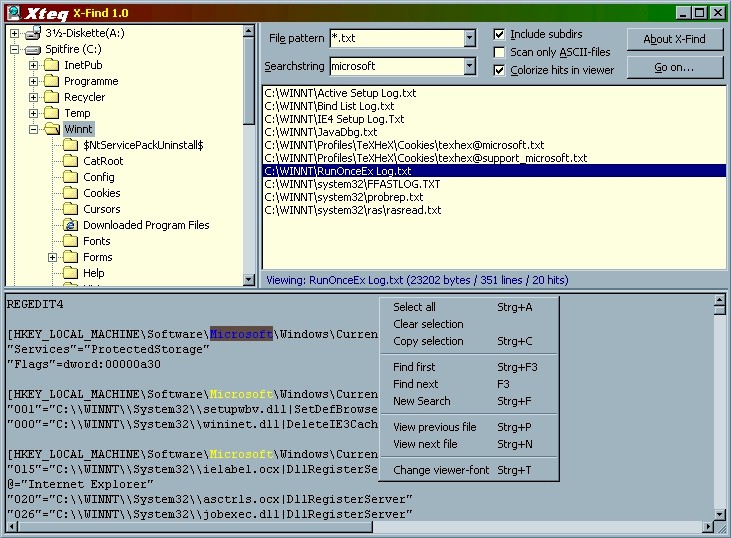Choose View previous file menu entry
The height and width of the screenshot is (538, 731).
point(469,427)
